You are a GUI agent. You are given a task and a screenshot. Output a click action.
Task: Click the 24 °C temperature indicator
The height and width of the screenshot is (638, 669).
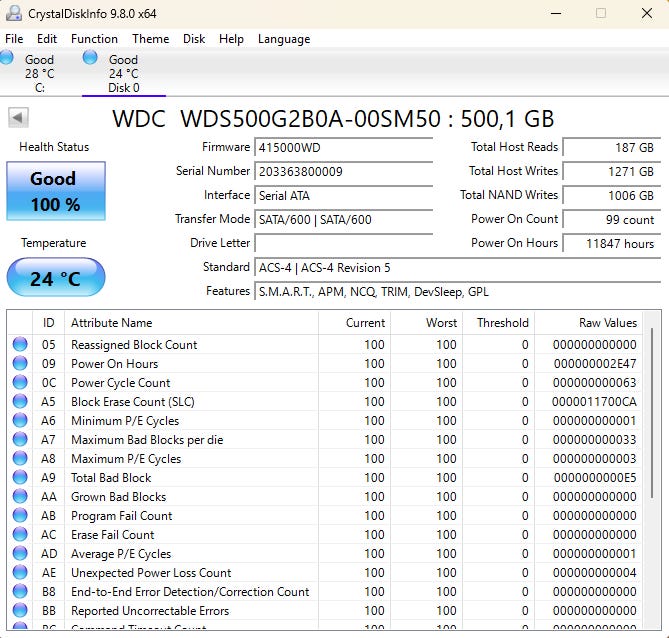pos(55,278)
